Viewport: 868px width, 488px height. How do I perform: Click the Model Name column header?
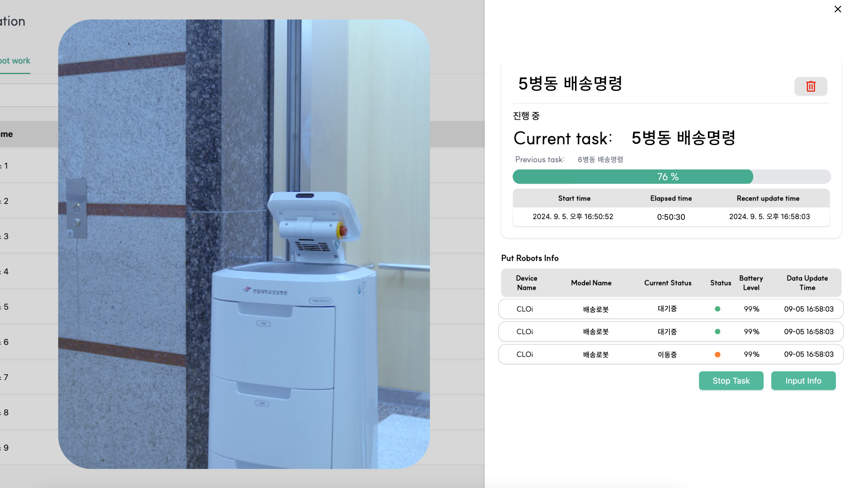point(591,283)
